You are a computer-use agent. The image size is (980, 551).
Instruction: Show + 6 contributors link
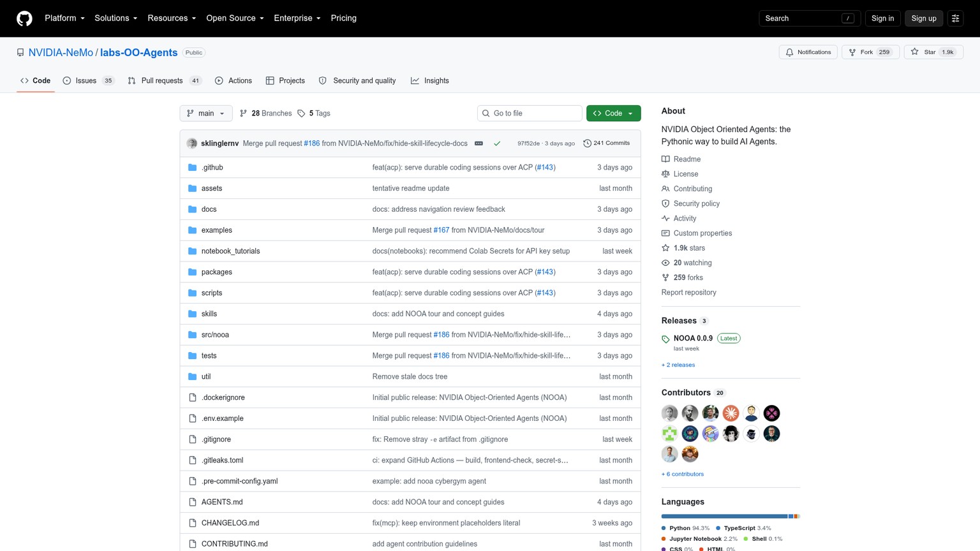[x=683, y=474]
